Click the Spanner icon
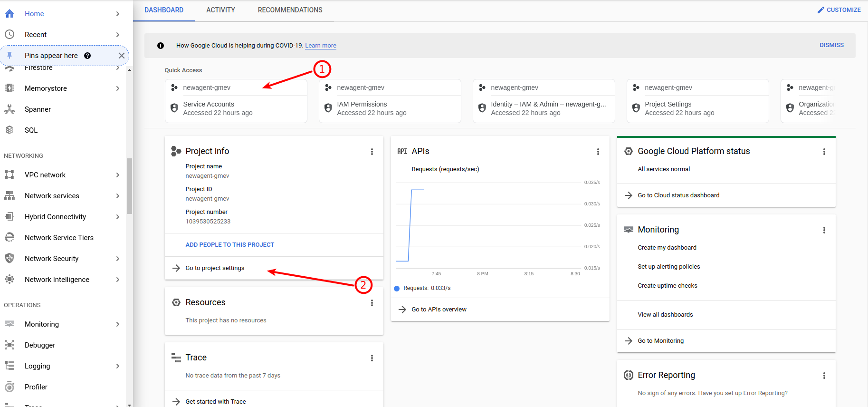Image resolution: width=868 pixels, height=407 pixels. pyautogui.click(x=10, y=109)
